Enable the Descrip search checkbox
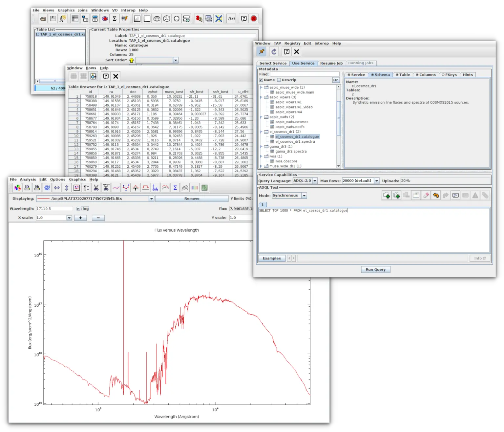 tap(279, 80)
